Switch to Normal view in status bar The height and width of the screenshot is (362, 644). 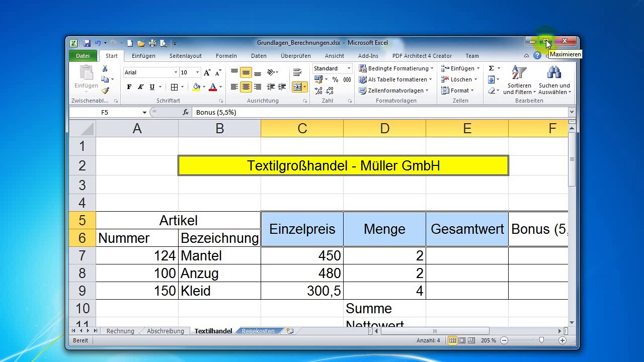[452, 340]
